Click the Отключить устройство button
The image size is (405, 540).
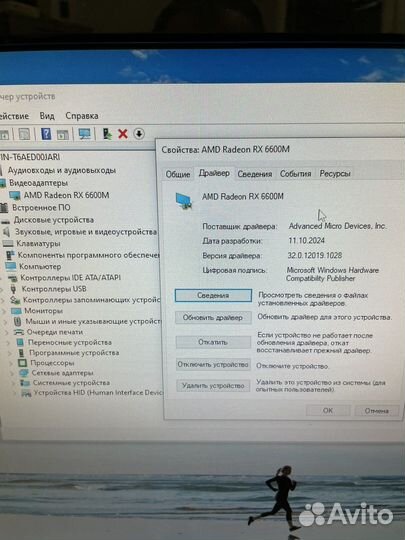[213, 364]
